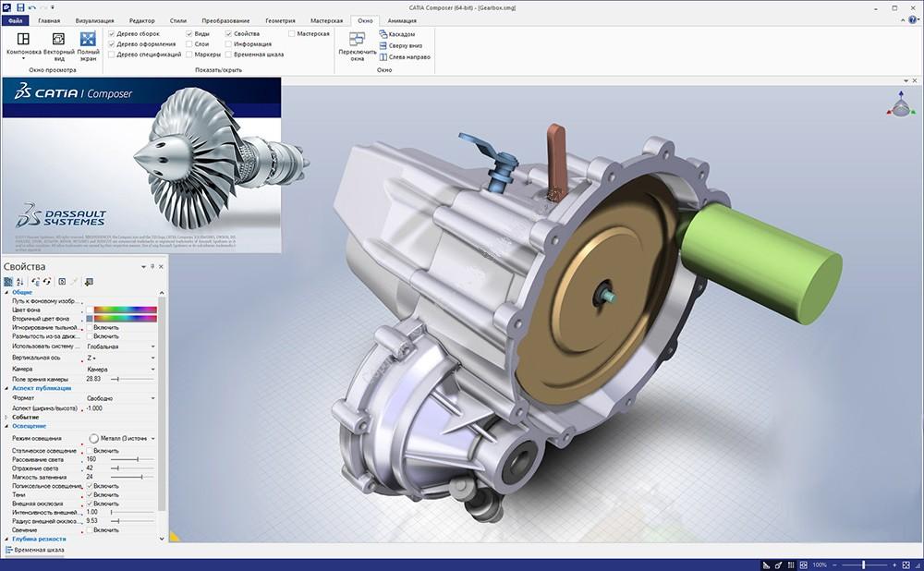Click the Компоновка layout icon

pyautogui.click(x=23, y=40)
